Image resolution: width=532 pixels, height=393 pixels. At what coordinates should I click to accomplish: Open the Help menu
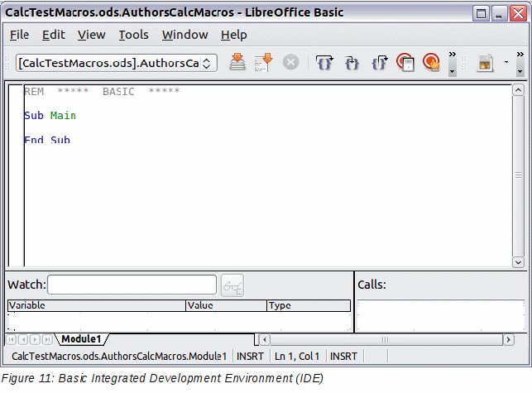[234, 35]
